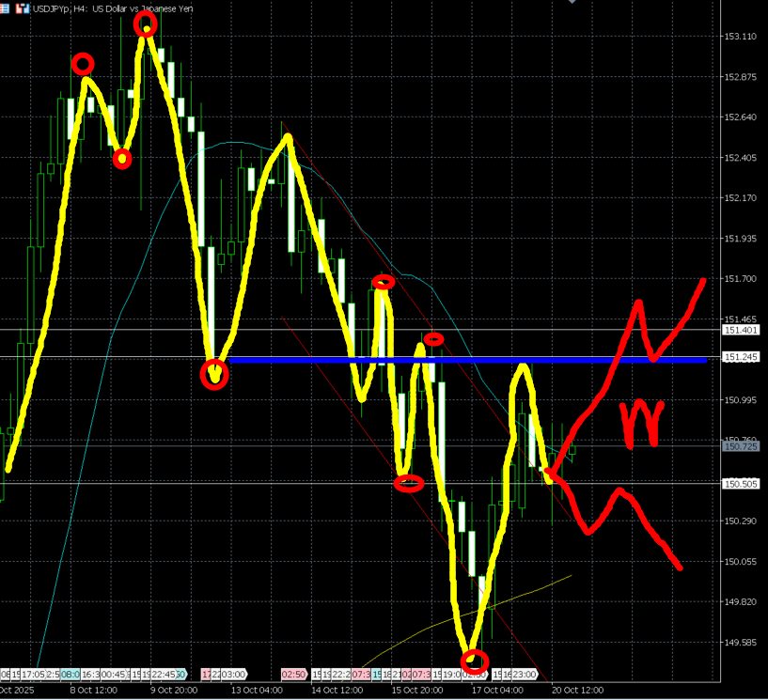Click the pink 02:50 event flag
The height and width of the screenshot is (700, 768).
[x=293, y=675]
